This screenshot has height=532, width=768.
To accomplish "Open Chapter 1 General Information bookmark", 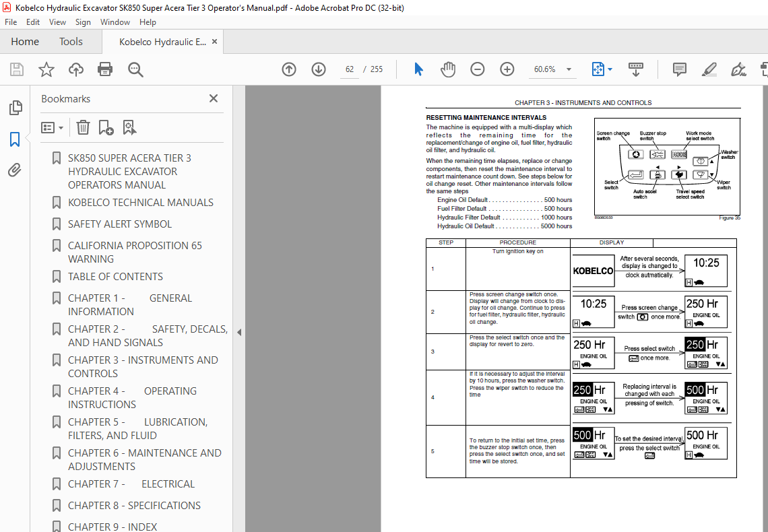I will click(130, 305).
